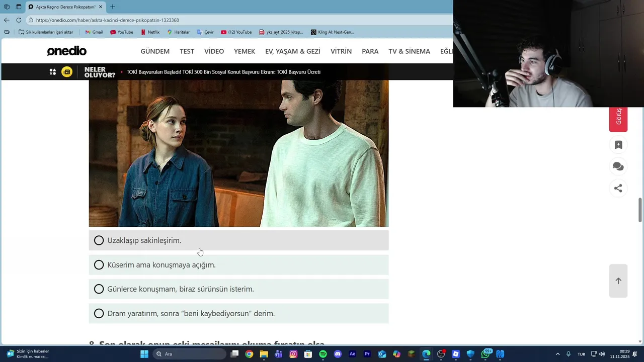Viewport: 644px width, 362px height.
Task: Open Microsoft Store from the taskbar
Action: click(308, 354)
